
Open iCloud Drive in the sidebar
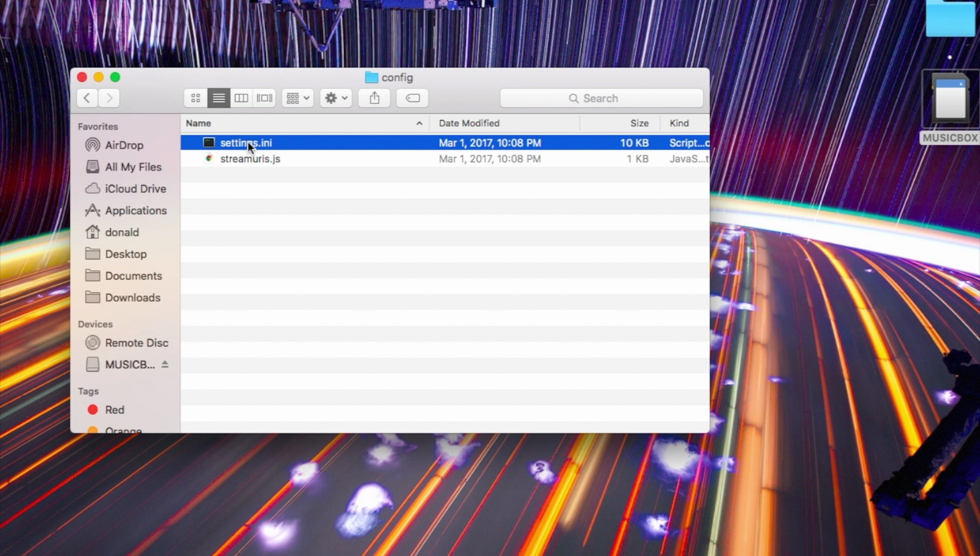pos(135,189)
